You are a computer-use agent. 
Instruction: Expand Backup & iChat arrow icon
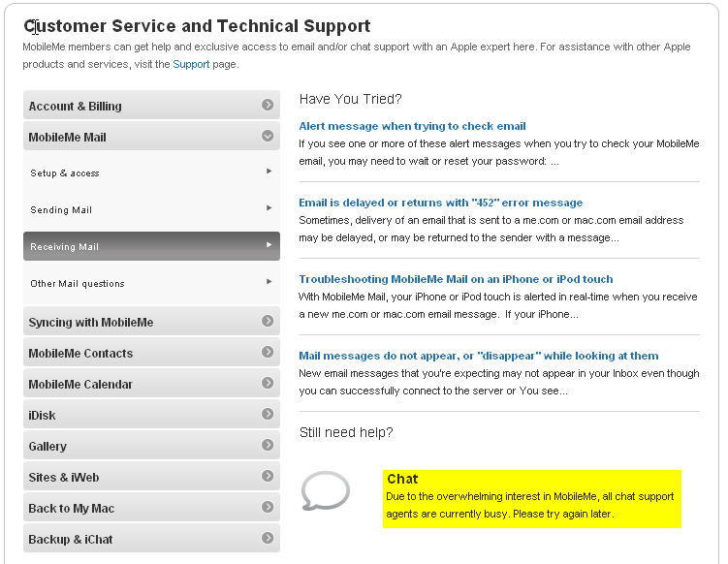pyautogui.click(x=268, y=538)
